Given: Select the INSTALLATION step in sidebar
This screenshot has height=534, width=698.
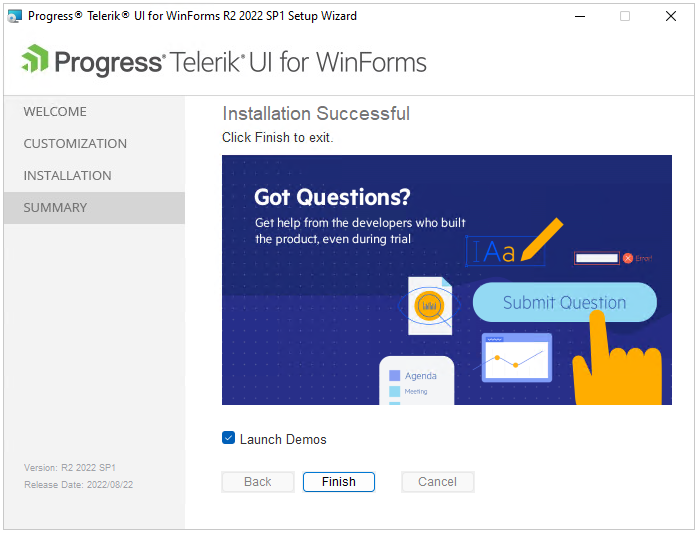Looking at the screenshot, I should (x=68, y=176).
